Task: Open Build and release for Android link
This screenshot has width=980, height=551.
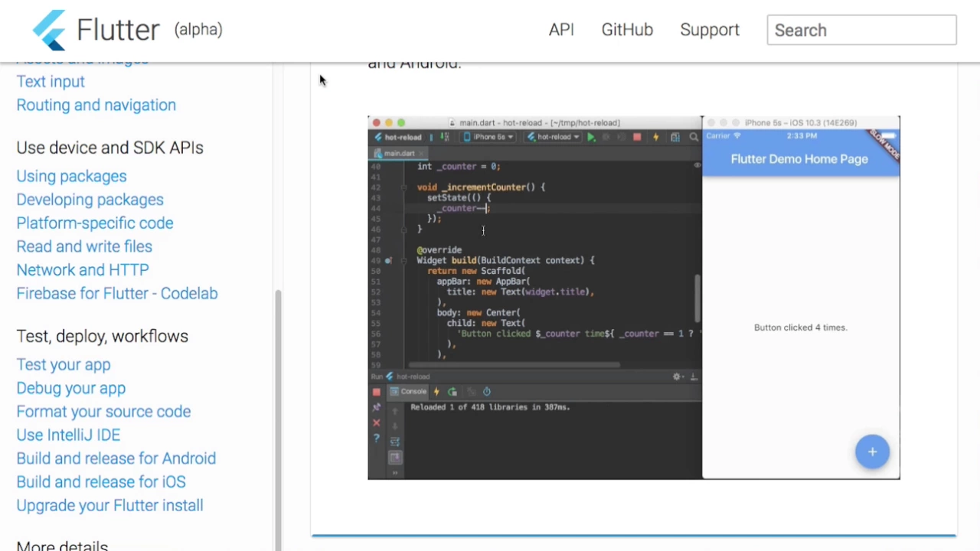Action: point(116,458)
